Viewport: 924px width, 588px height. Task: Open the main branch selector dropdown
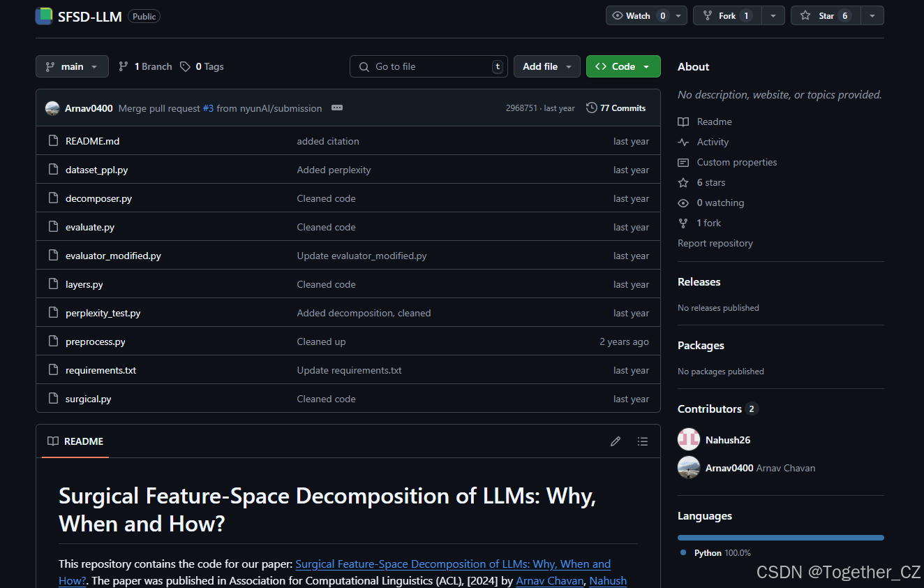(x=72, y=66)
